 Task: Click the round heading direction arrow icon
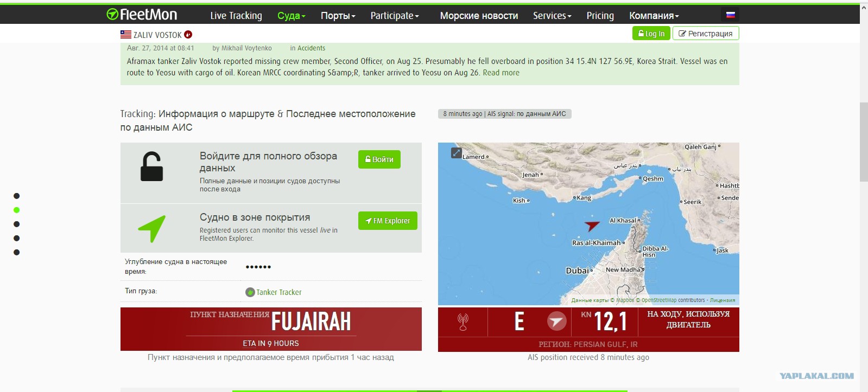(556, 322)
